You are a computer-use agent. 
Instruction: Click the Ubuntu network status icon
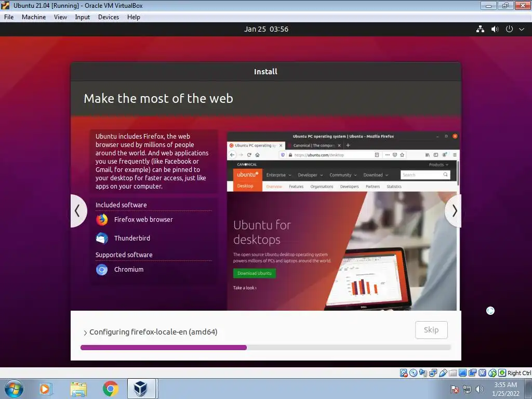480,29
